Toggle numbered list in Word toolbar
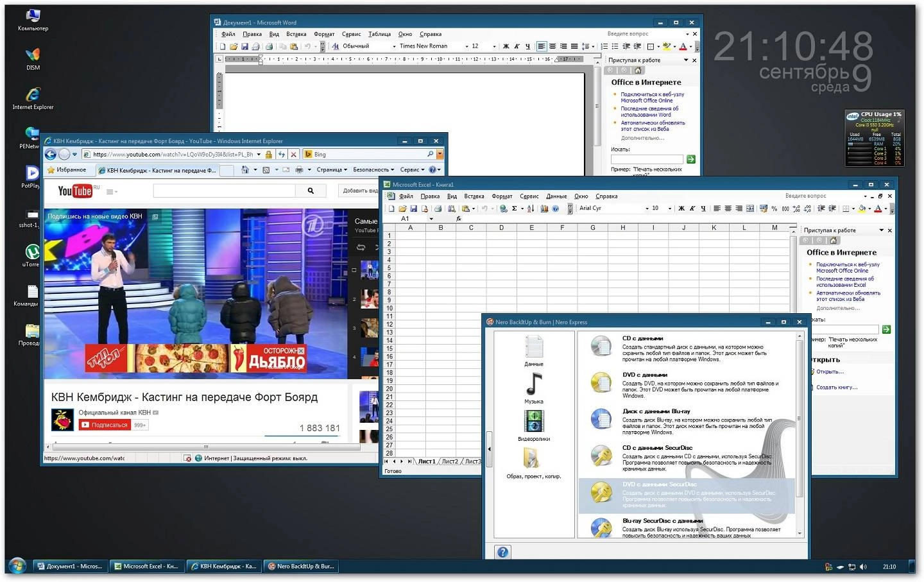 pyautogui.click(x=604, y=46)
